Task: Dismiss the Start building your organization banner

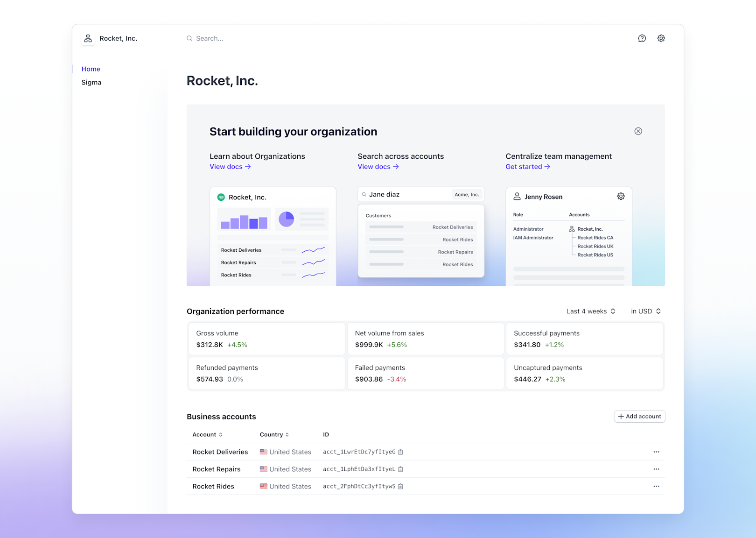Action: point(638,131)
